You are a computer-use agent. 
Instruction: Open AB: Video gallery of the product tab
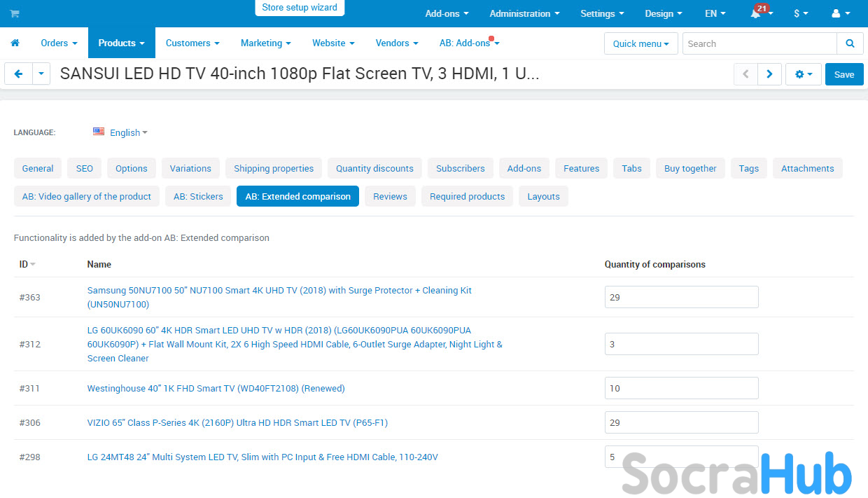(x=87, y=196)
